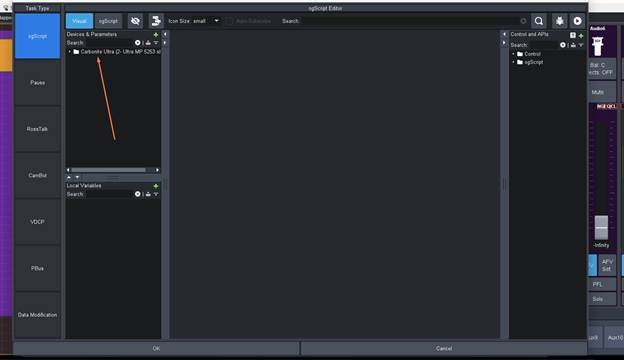Add API with green plus in Control and APIs

pos(581,35)
